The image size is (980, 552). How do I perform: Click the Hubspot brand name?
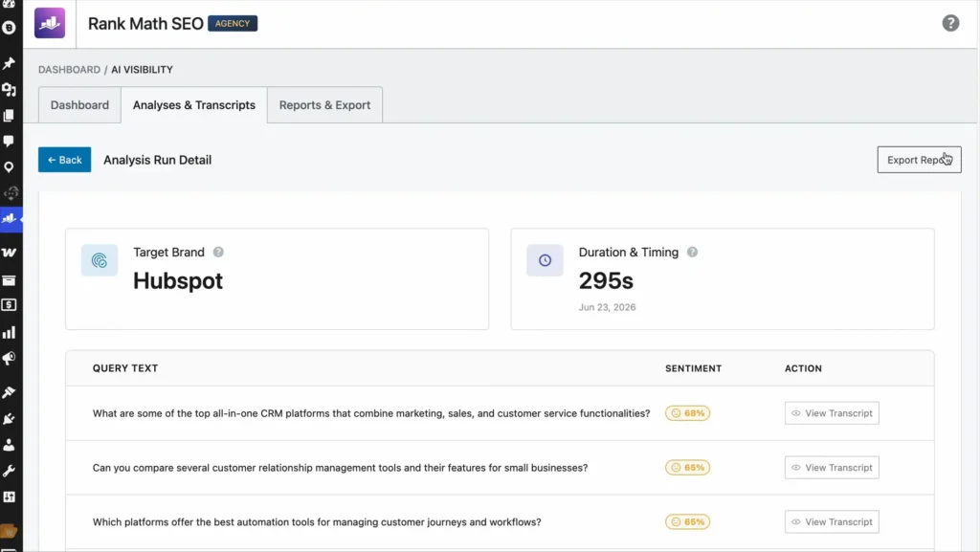[x=177, y=281]
